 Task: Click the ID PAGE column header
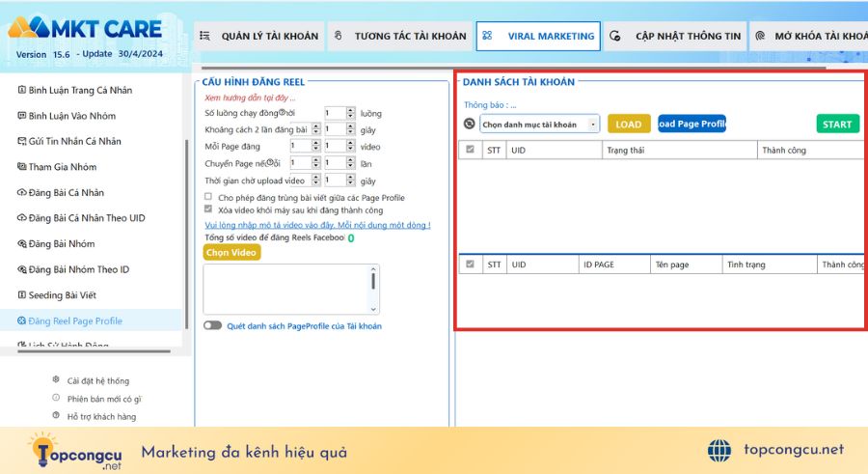tap(614, 265)
